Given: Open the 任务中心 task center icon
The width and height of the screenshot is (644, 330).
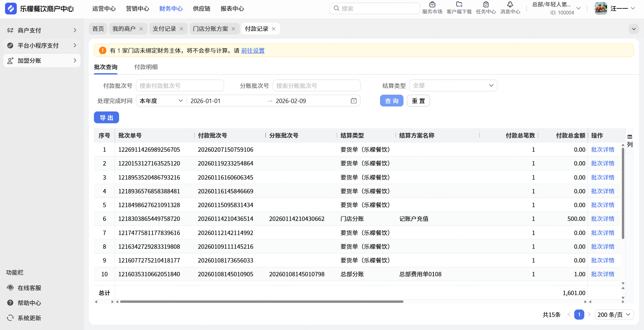Looking at the screenshot, I should coord(486,5).
